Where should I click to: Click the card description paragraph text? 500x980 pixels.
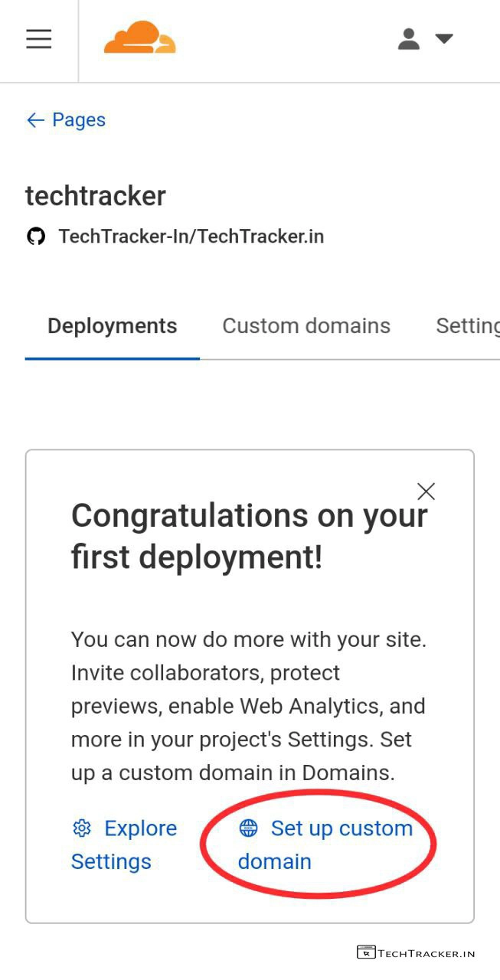[x=249, y=707]
